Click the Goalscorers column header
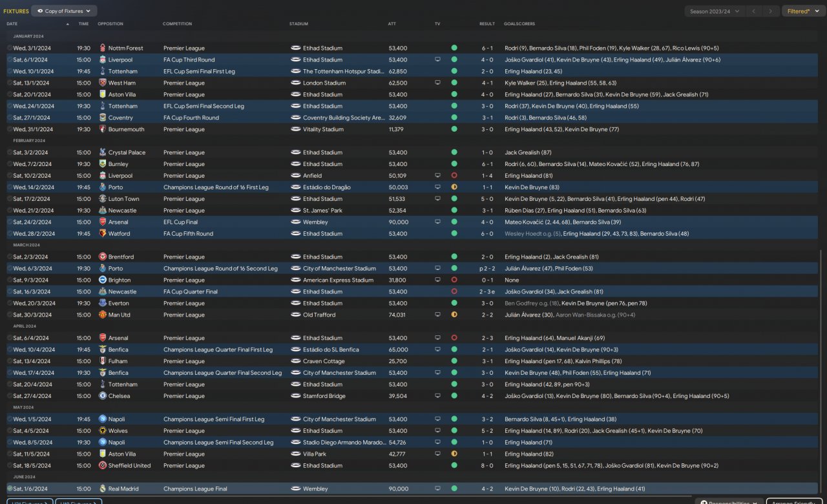The height and width of the screenshot is (504, 827). [x=519, y=24]
